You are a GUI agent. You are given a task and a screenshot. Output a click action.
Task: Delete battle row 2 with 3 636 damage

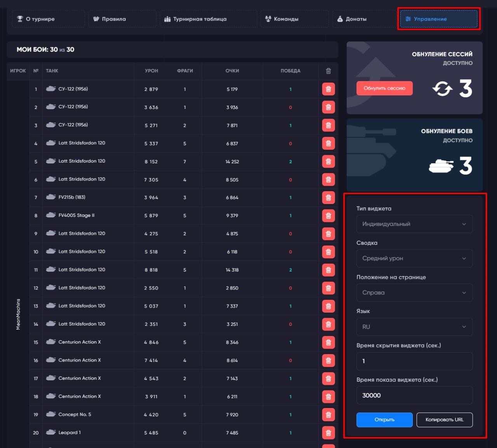[x=328, y=107]
